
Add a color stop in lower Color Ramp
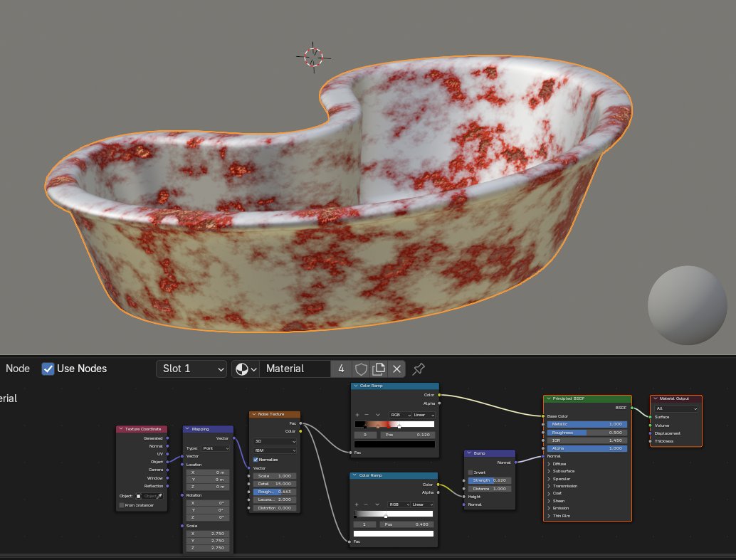(357, 504)
